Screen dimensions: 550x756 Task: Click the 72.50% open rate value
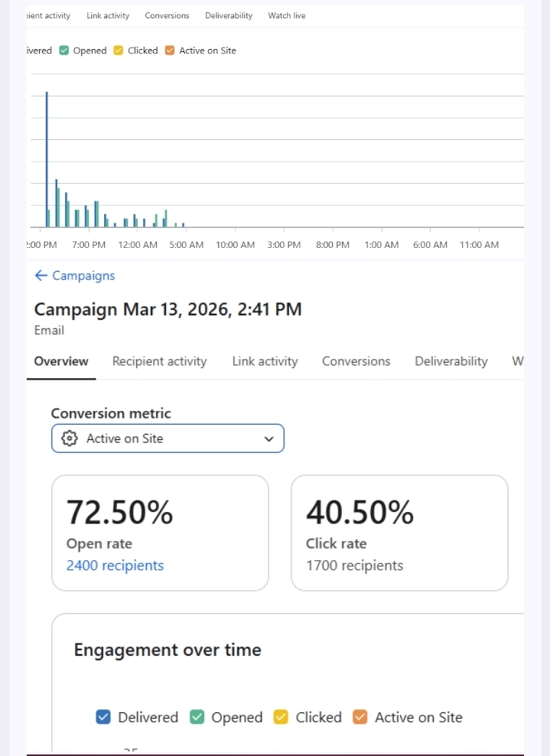pyautogui.click(x=119, y=512)
